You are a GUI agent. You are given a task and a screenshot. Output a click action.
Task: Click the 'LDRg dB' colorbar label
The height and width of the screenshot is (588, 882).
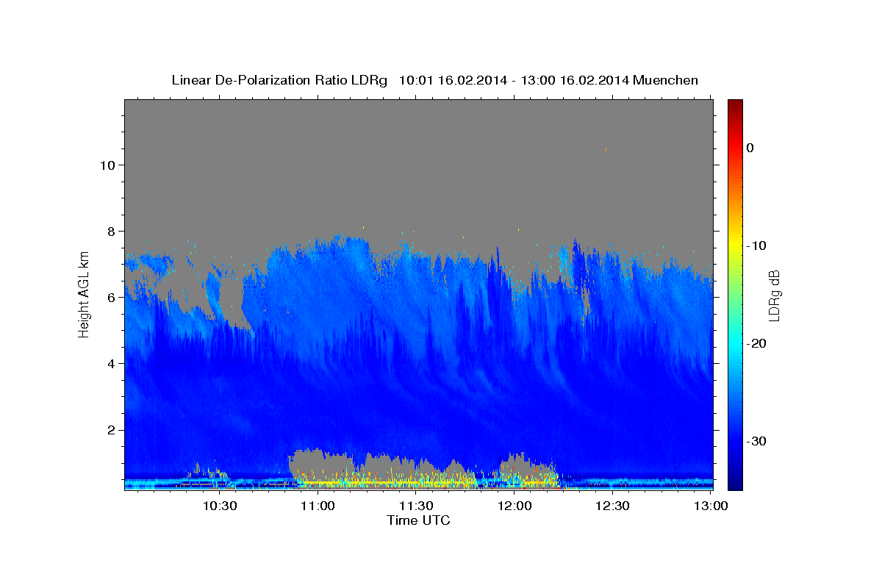pos(774,295)
